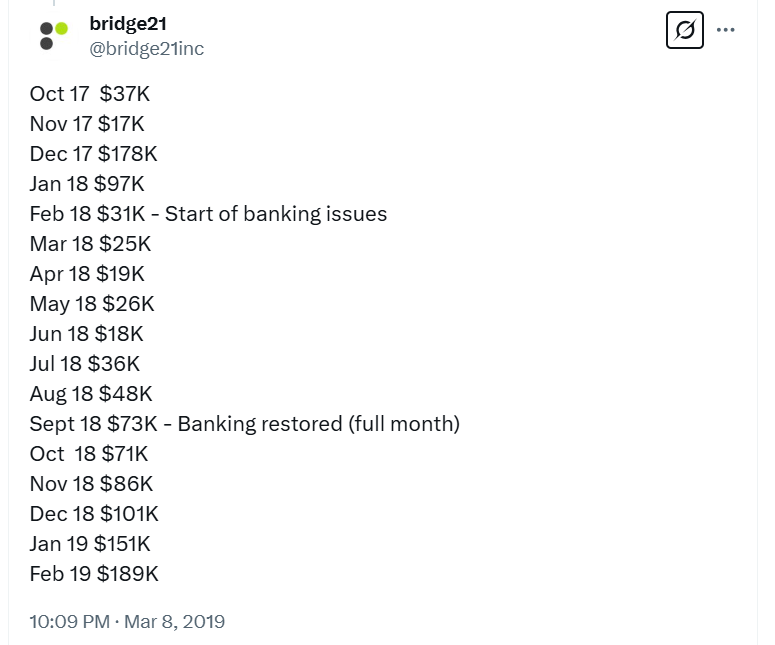The image size is (775, 645).
Task: Click the Mar 8, 2019 date
Action: (x=174, y=621)
